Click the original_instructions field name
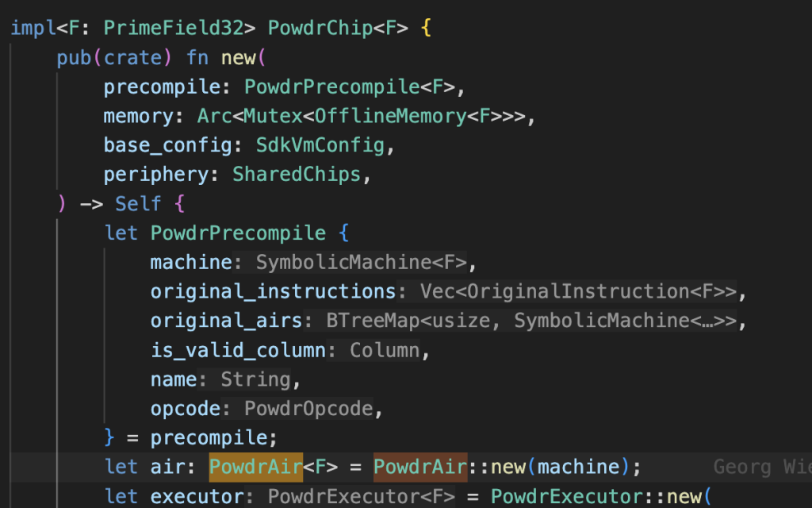This screenshot has height=508, width=812. tap(273, 291)
